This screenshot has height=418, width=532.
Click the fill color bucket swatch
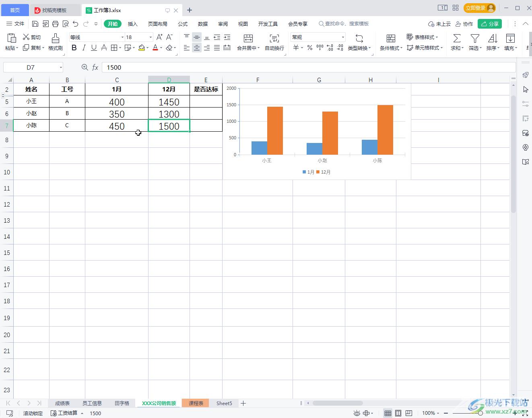pos(141,48)
